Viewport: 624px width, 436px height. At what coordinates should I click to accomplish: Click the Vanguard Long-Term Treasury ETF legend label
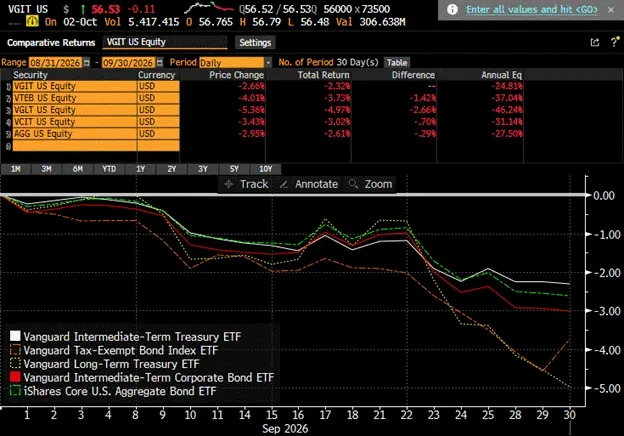(111, 364)
